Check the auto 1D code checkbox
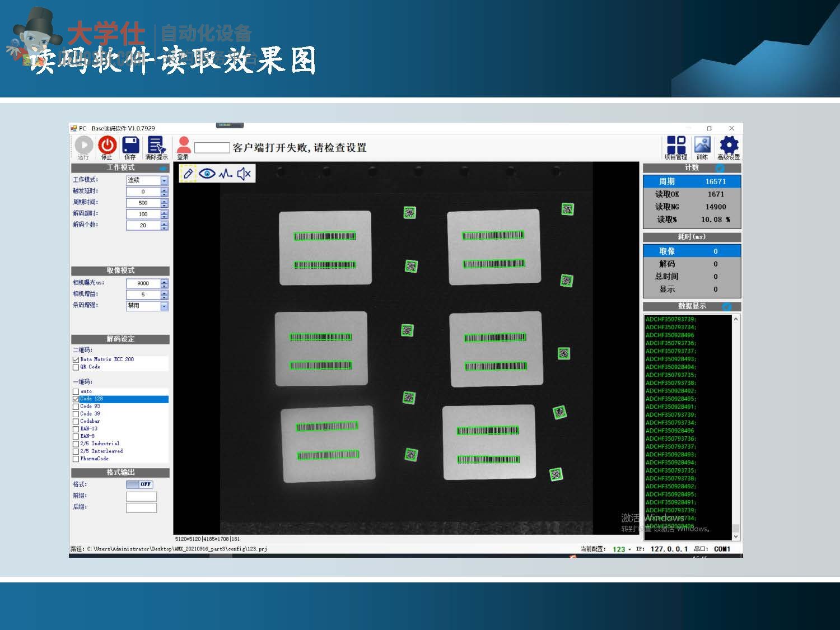 click(76, 391)
